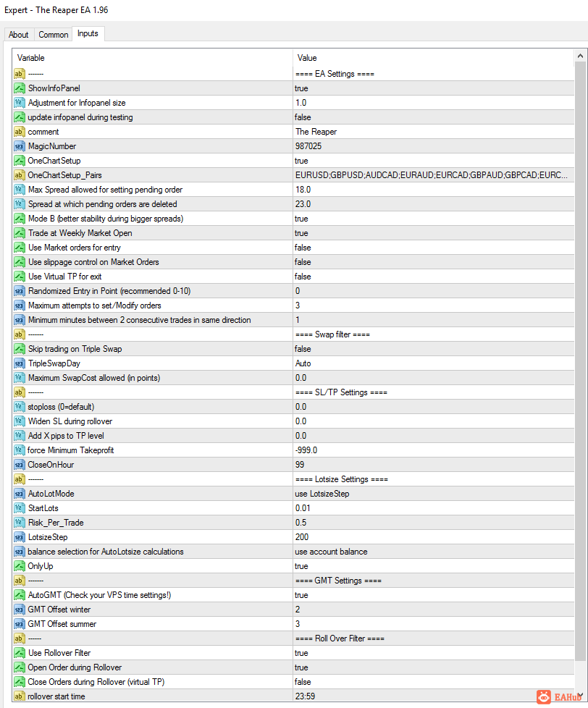This screenshot has width=588, height=708.
Task: Select the force Minimum Takeprofit row label
Action: [70, 450]
